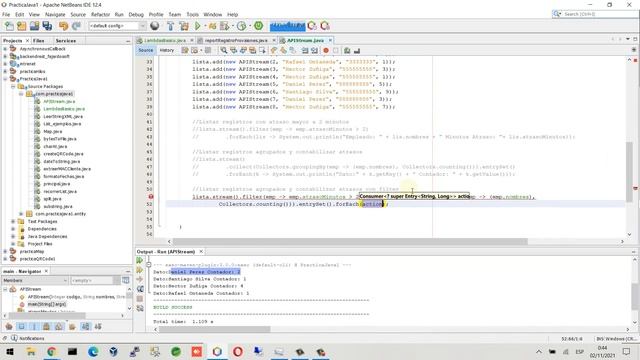This screenshot has width=640, height=360.
Task: Toggle Show Non-Public Members filter in Navigator
Action: (47, 327)
